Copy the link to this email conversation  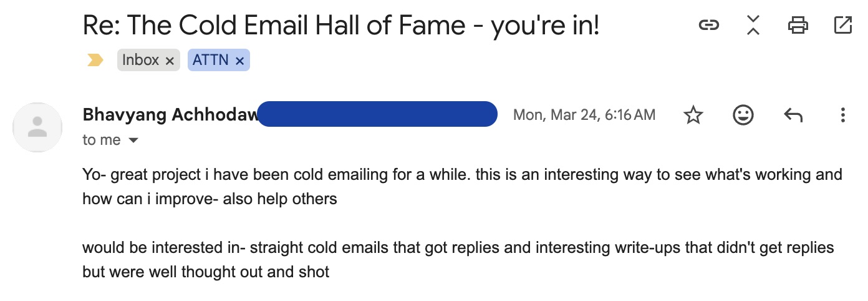click(708, 26)
